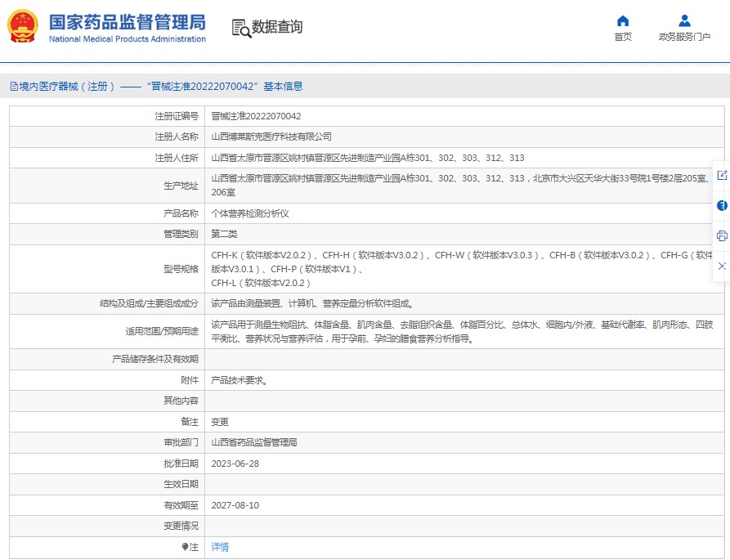Viewport: 730px width, 560px height.
Task: Open the help icon in side panel
Action: [x=722, y=205]
